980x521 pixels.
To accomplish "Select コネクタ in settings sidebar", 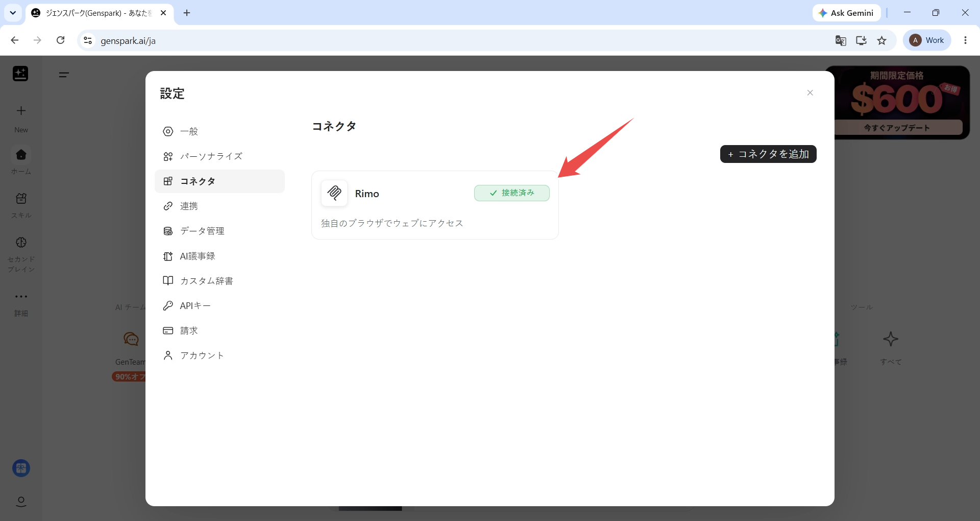I will tap(219, 181).
